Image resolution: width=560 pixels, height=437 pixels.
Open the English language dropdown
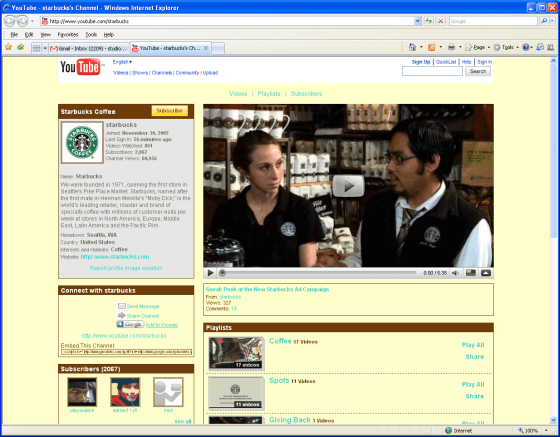point(122,62)
